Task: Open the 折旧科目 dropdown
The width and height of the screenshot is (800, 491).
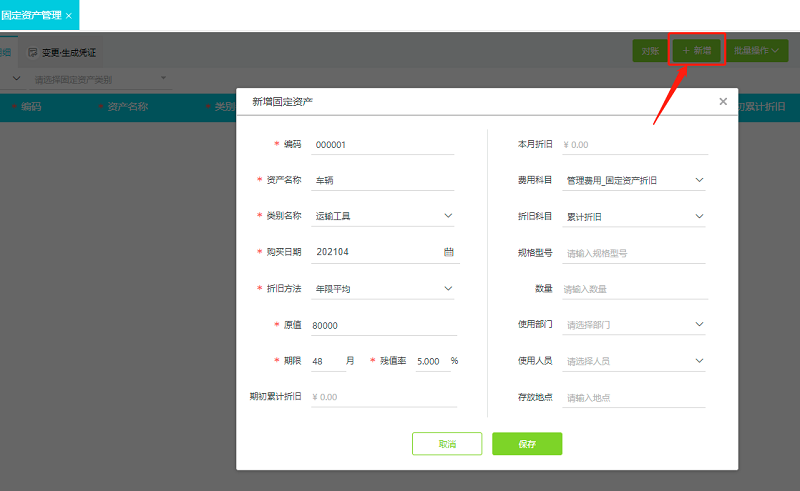Action: tap(699, 216)
